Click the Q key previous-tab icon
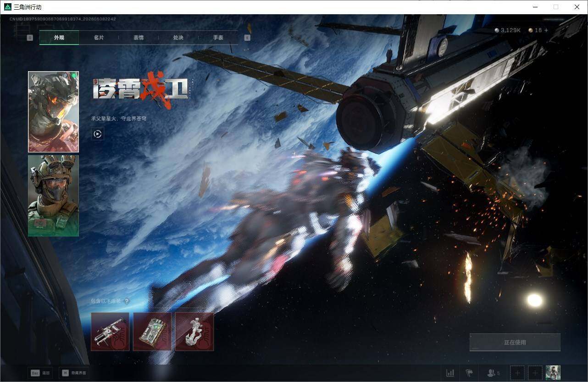This screenshot has width=588, height=382. [30, 38]
